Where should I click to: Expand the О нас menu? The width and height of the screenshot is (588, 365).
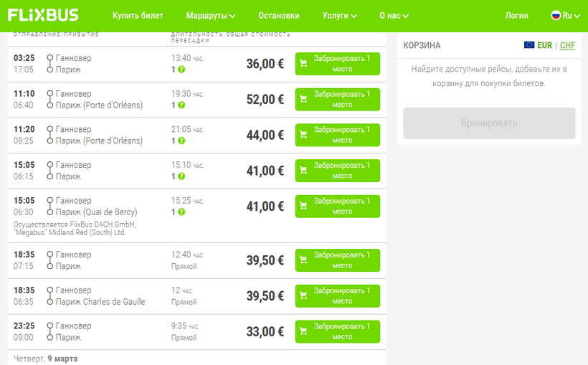pyautogui.click(x=394, y=16)
